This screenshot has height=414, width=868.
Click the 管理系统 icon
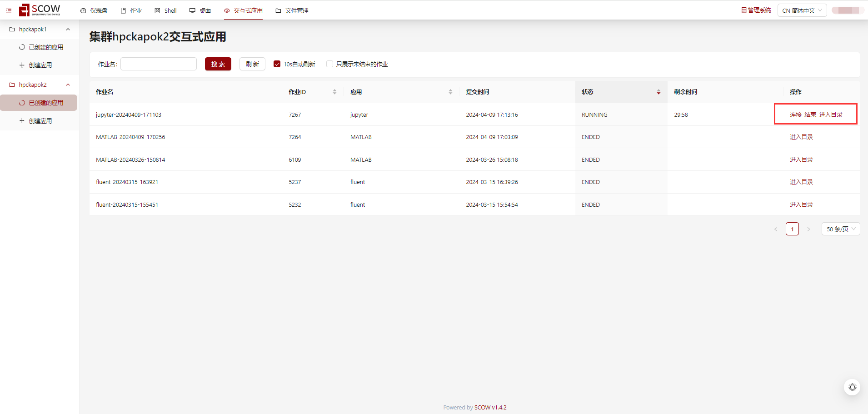744,10
